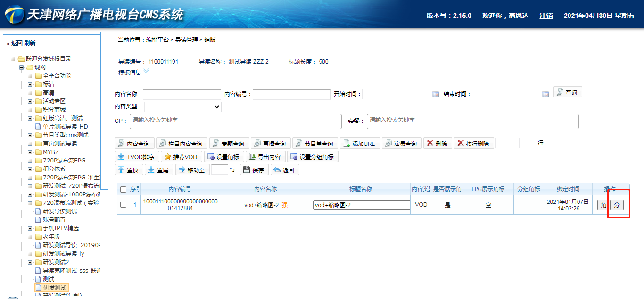Screen dimensions: 644x299
Task: Select 研发测试 highlighted tree item
Action: pos(55,288)
